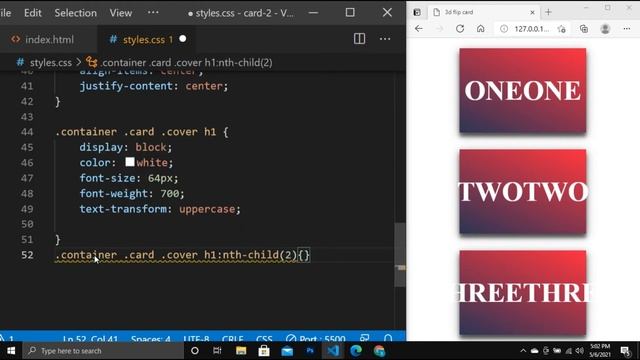Click the Live Server Port: 5500 indicator
Screen dimensions: 640x360
(316, 339)
